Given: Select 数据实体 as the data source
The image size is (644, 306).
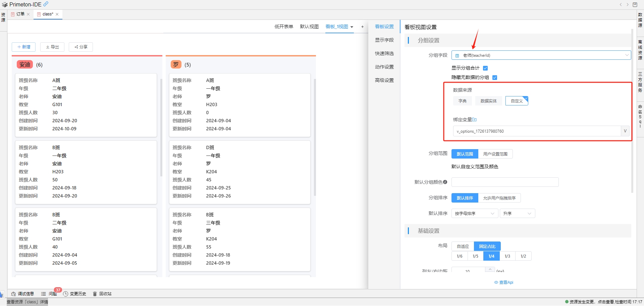Looking at the screenshot, I should coord(488,101).
